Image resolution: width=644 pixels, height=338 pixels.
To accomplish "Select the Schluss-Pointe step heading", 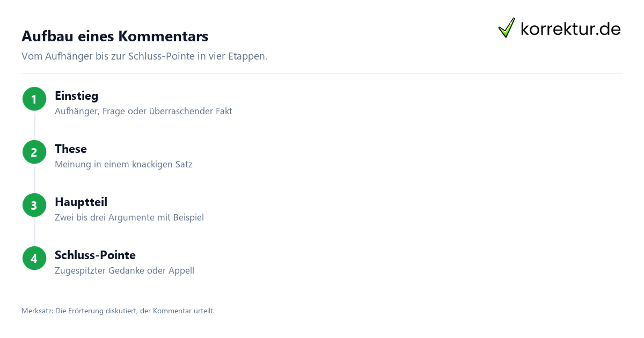I will [95, 255].
